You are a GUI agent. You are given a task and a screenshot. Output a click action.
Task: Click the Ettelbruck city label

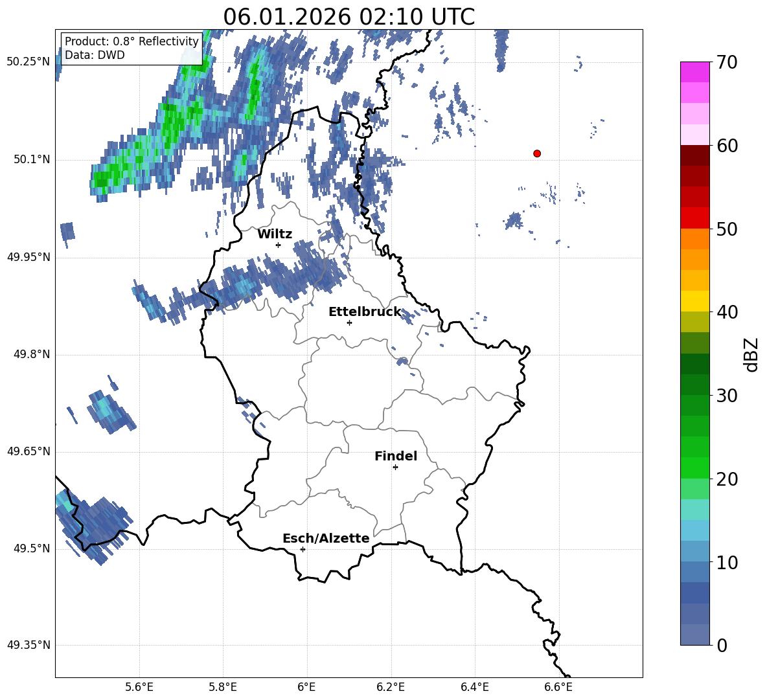point(365,312)
